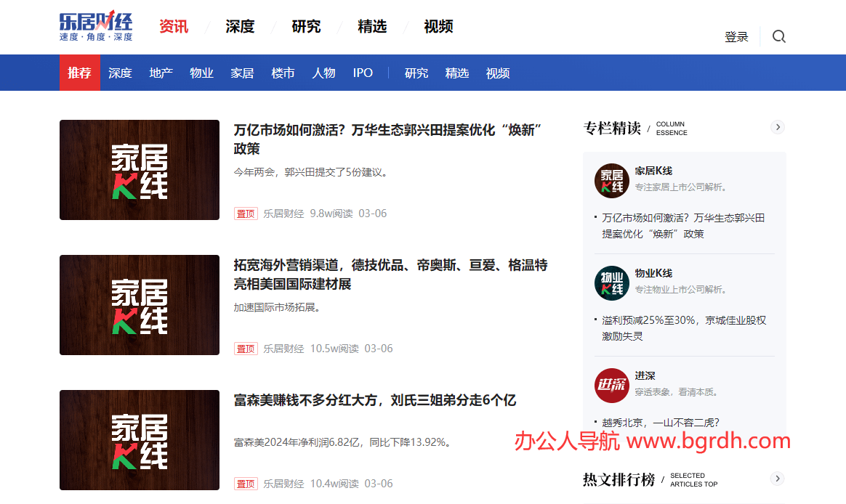
Task: Expand 热文排行榜 with the arrow button
Action: click(x=778, y=479)
